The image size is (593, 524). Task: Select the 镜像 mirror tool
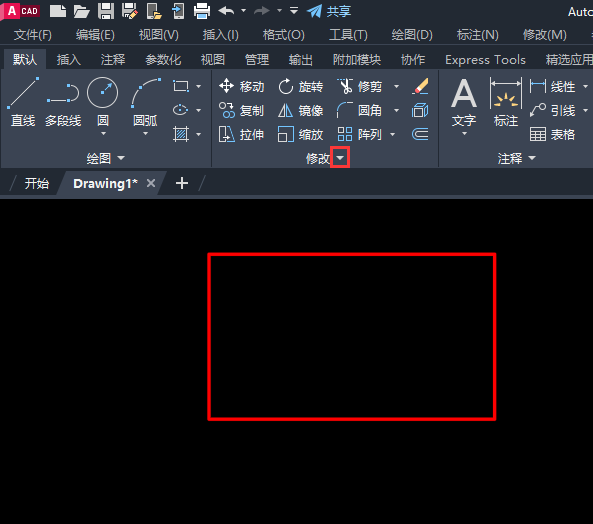pyautogui.click(x=301, y=110)
